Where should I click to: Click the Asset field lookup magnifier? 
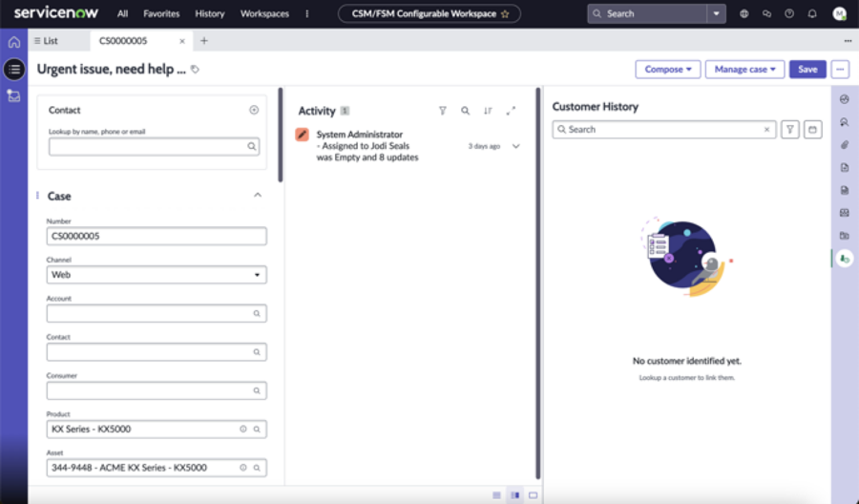click(x=257, y=468)
